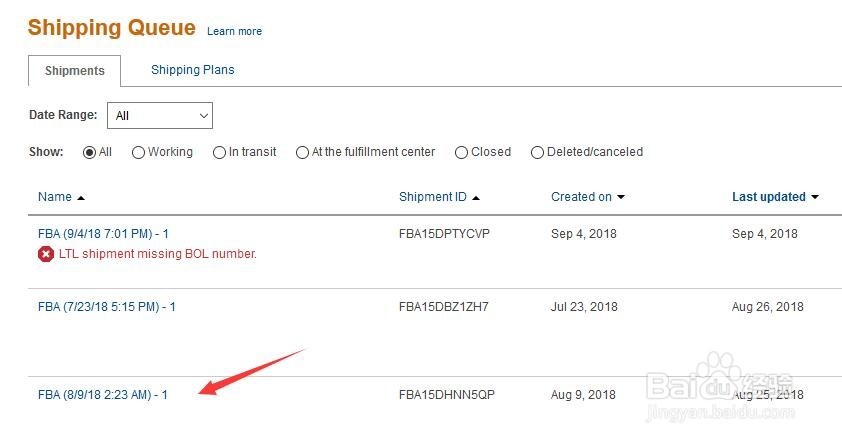Open shipment FBA (7/23/18 5:15 PM) - 1
This screenshot has height=442, width=842.
point(107,307)
